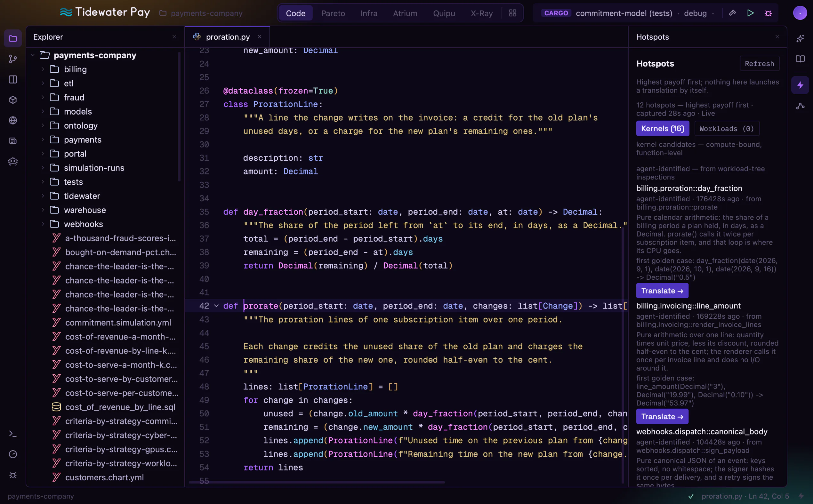Viewport: 813px width, 504px height.
Task: Click the editor vertical scrollbar
Action: point(623,355)
